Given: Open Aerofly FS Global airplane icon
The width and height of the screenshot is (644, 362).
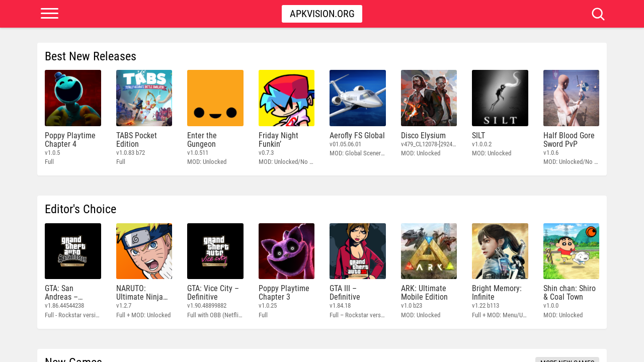Looking at the screenshot, I should click(x=358, y=98).
